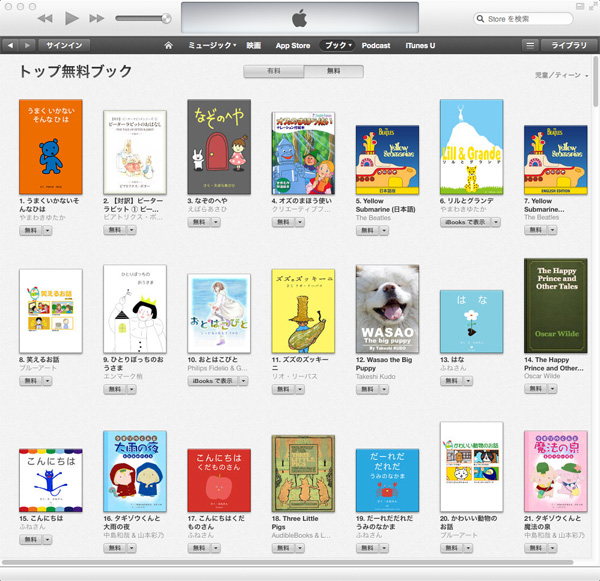Expand dropdown arrow for うまくいかないそんなひは
Screen dimensions: 600x581
(47, 230)
